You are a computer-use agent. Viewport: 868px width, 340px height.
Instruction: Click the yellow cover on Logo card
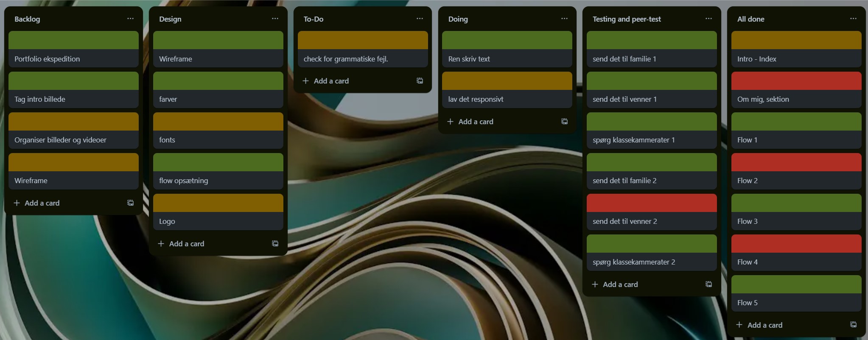[x=218, y=203]
